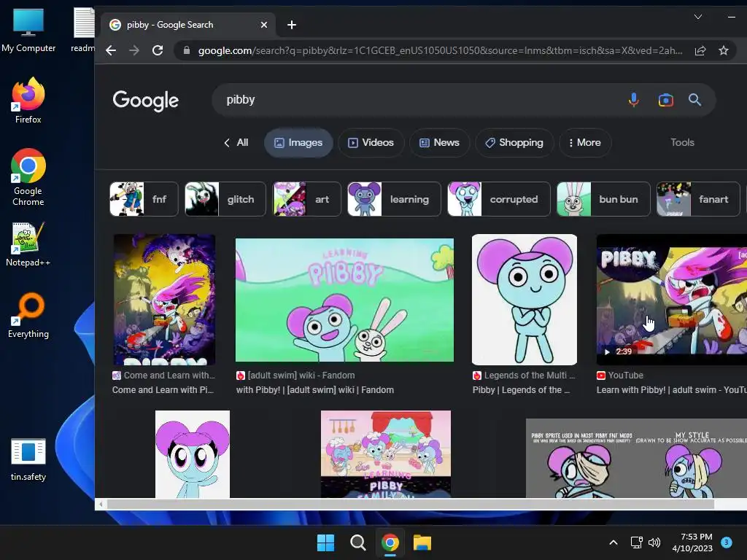Viewport: 747px width, 560px height.
Task: Click the forward navigation arrow
Action: click(134, 50)
